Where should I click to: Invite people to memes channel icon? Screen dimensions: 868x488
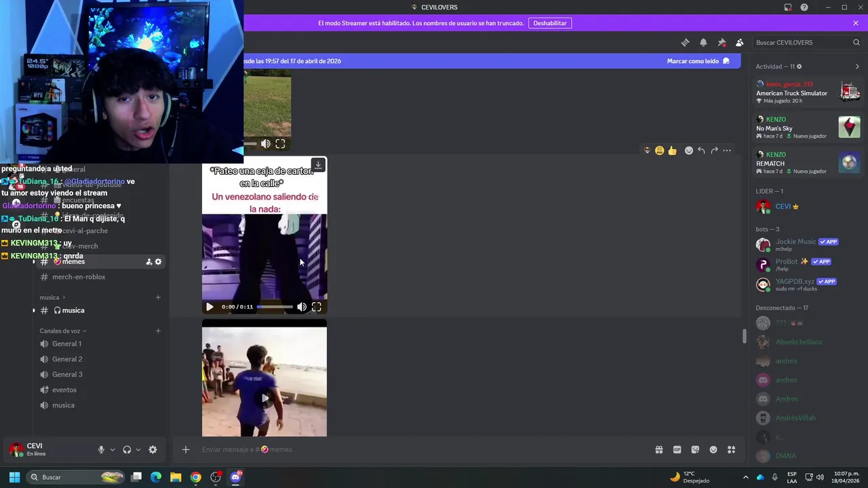click(149, 262)
